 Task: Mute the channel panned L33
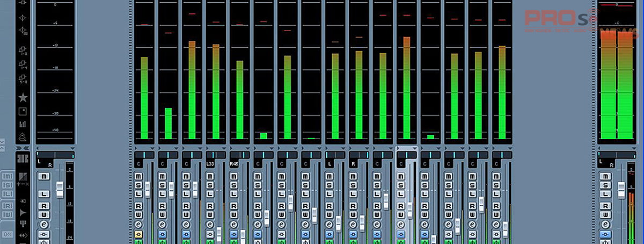pos(210,176)
